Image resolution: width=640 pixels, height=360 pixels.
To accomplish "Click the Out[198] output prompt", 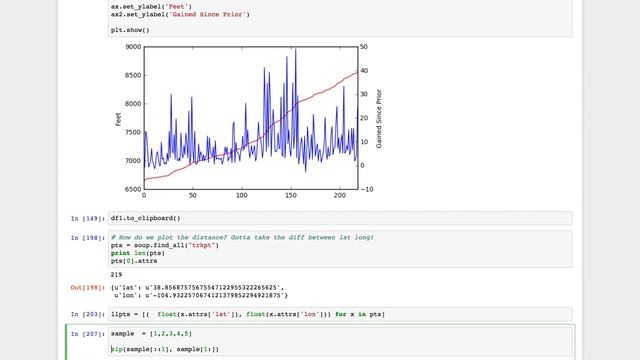I will pos(87,288).
